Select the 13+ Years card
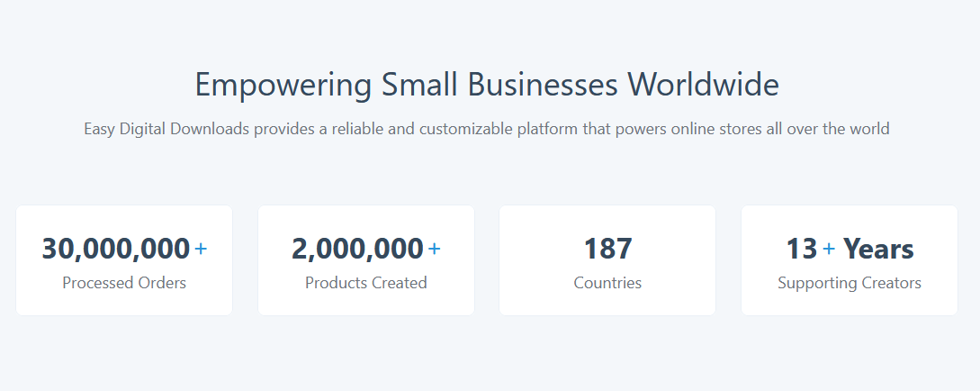 tap(850, 260)
